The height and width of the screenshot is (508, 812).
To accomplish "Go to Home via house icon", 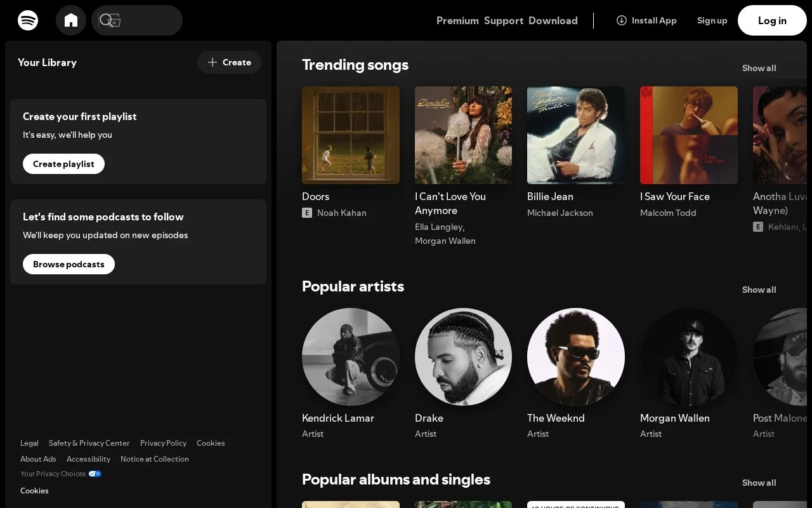I will click(x=71, y=20).
